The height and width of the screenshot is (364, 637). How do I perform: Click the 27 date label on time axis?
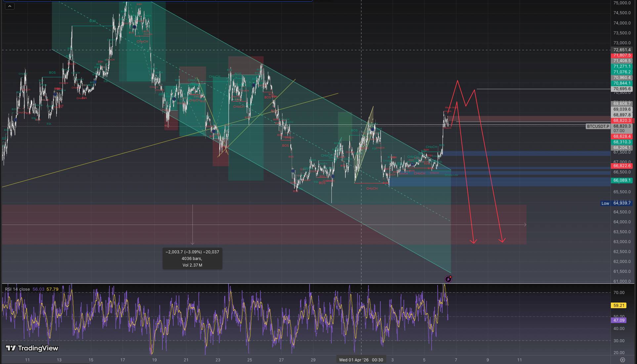pyautogui.click(x=281, y=360)
